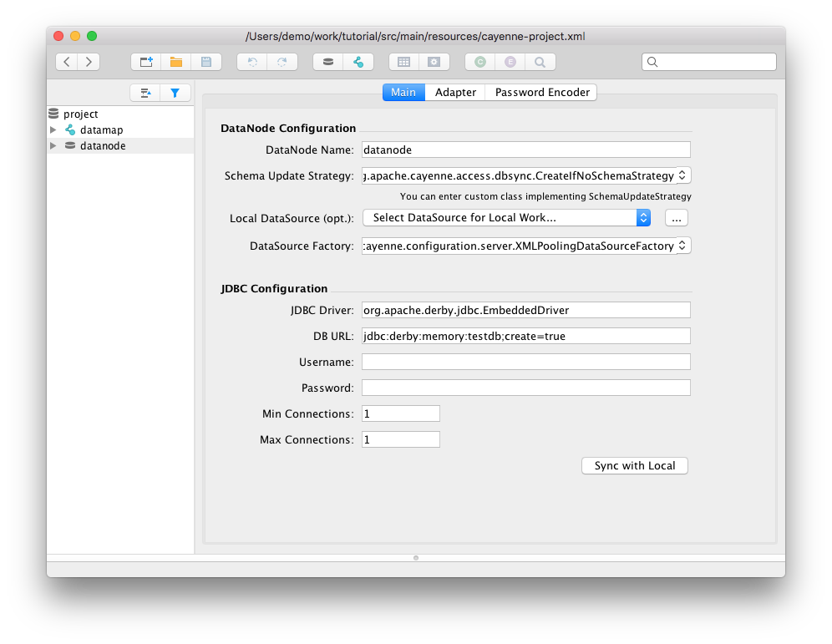Open the Schema Update Strategy dropdown
Screen dimensions: 832x644
(682, 175)
